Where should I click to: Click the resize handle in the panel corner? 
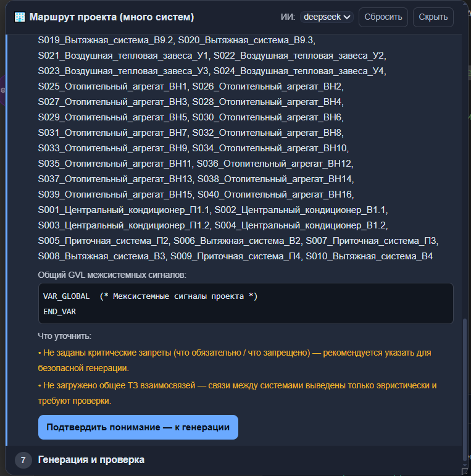click(x=465, y=472)
